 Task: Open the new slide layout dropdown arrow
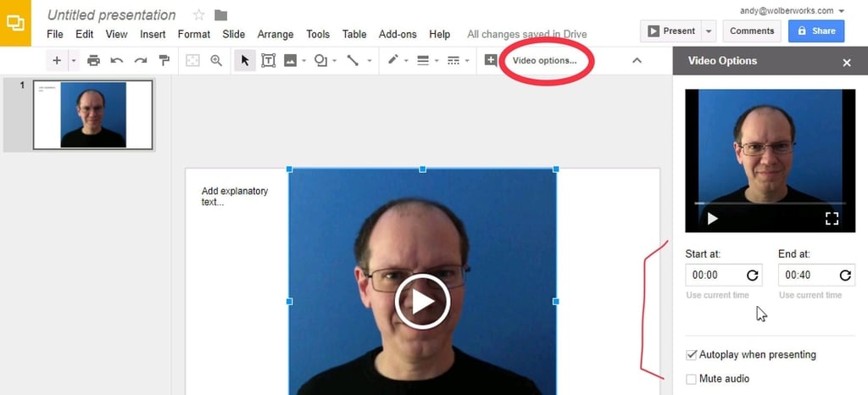click(74, 60)
